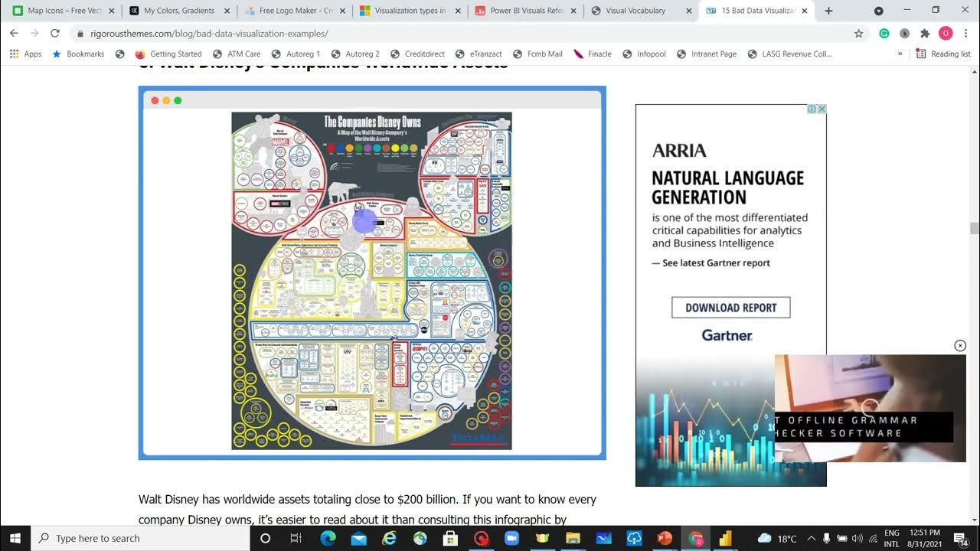980x551 pixels.
Task: Click the address bar URL
Action: (209, 34)
